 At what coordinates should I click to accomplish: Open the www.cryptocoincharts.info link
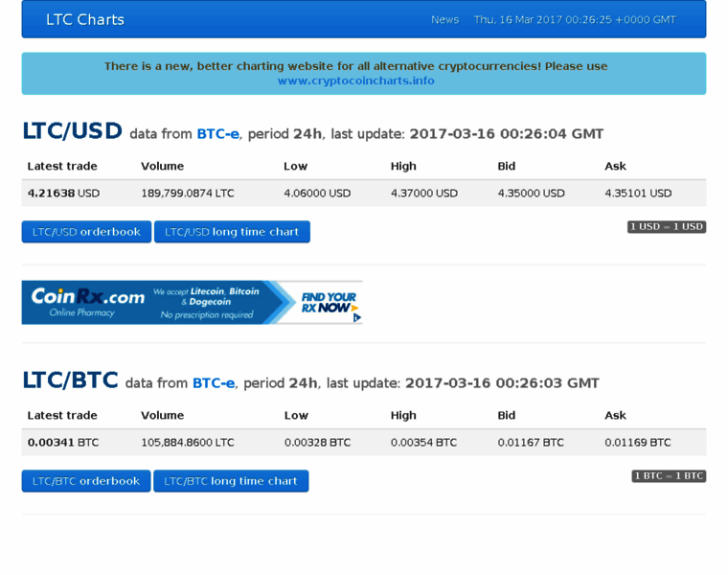click(x=355, y=80)
